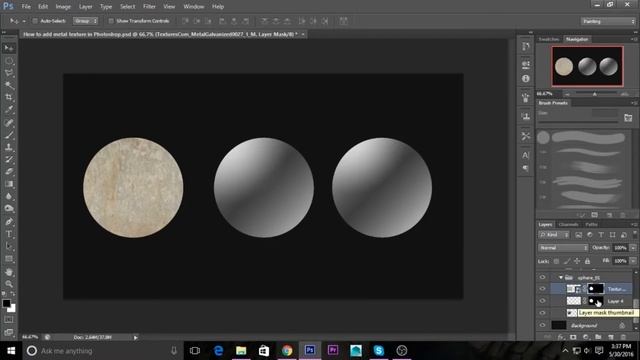The image size is (640, 360).
Task: Select the Magic Wand tool
Action: coord(9,85)
